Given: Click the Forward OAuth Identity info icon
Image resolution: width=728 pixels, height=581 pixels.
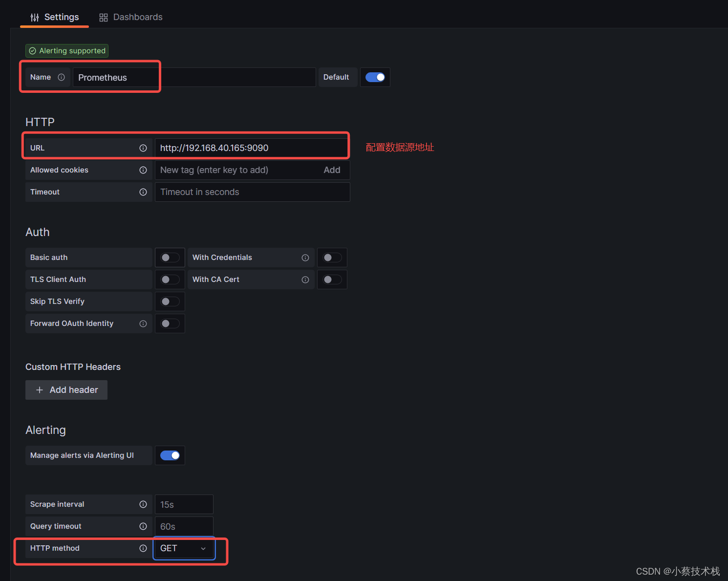Looking at the screenshot, I should coord(143,323).
